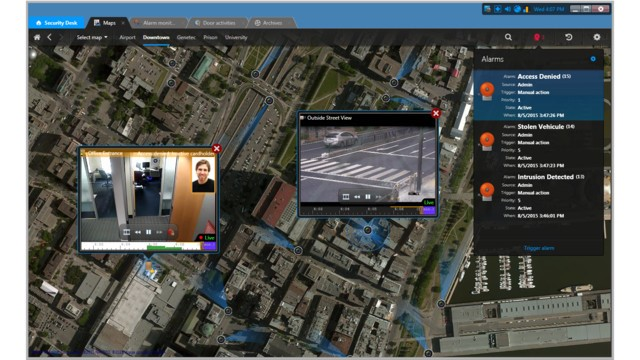The image size is (640, 360).
Task: Click the monitor icon in system tray
Action: [x=487, y=9]
